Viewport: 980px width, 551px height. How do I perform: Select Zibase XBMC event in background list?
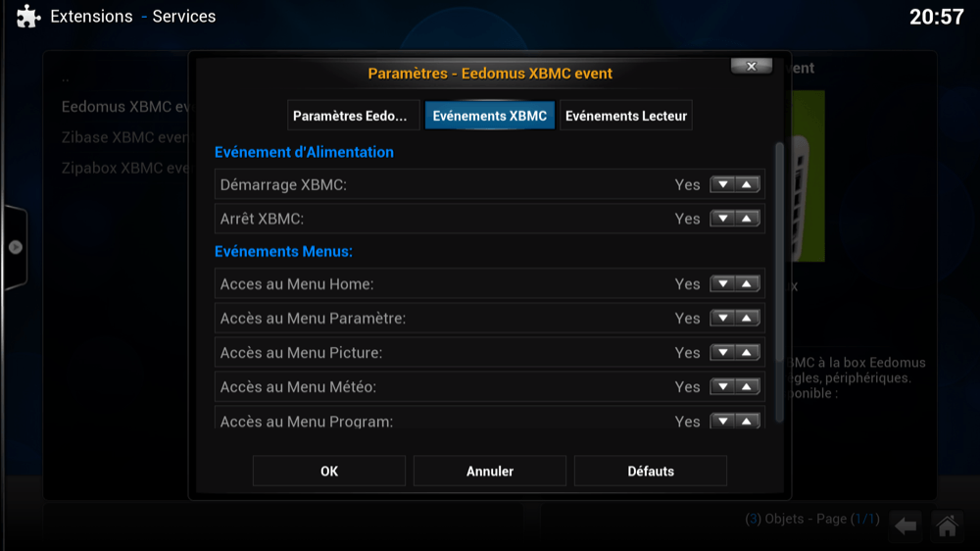click(x=123, y=137)
